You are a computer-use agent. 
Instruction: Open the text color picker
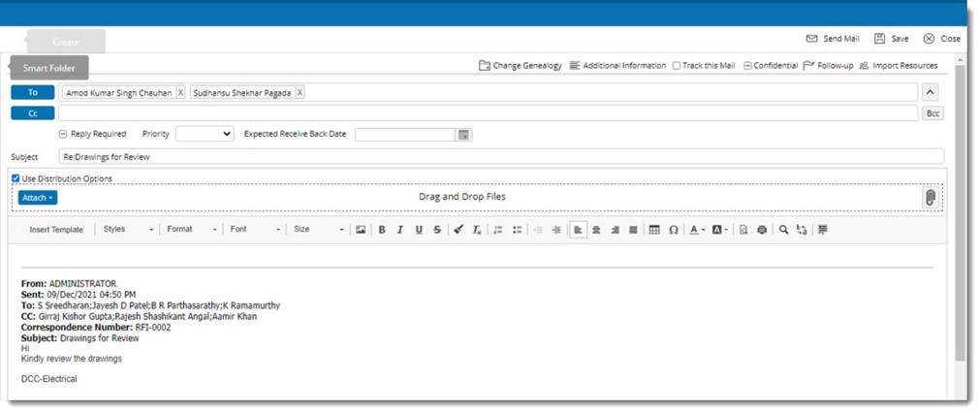(697, 230)
